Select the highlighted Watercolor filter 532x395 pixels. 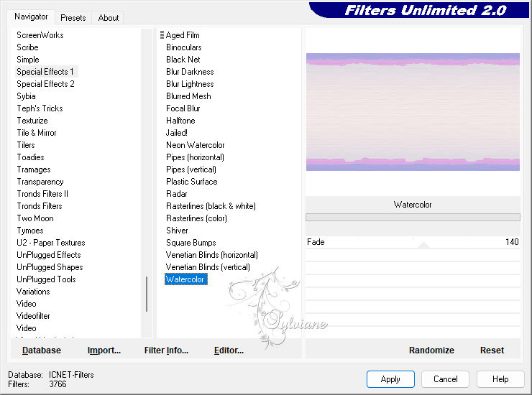pos(186,279)
